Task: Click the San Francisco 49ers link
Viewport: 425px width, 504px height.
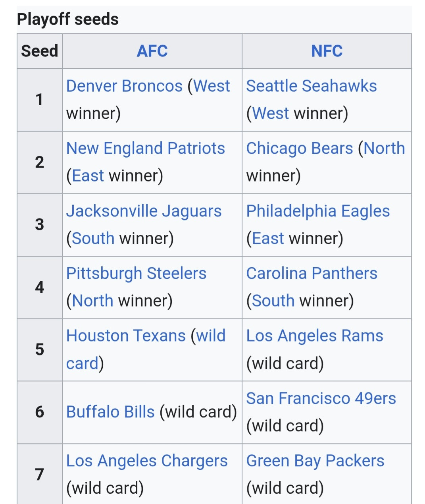Action: (321, 398)
